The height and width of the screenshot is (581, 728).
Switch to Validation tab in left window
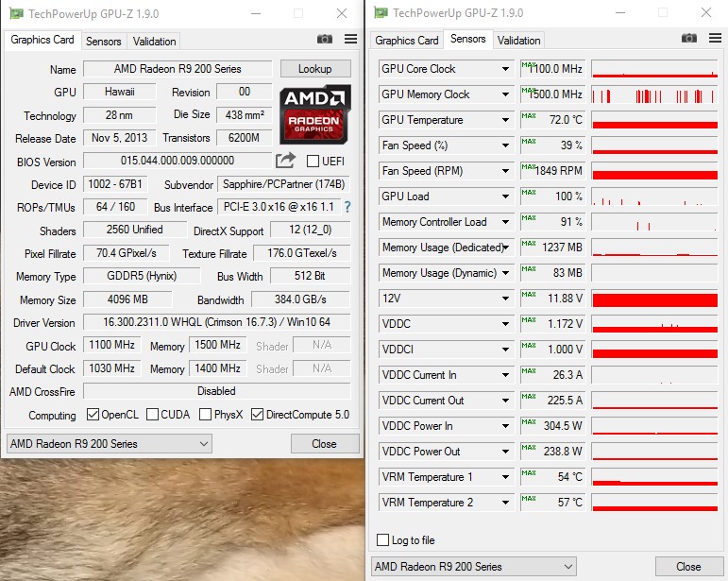pos(154,42)
